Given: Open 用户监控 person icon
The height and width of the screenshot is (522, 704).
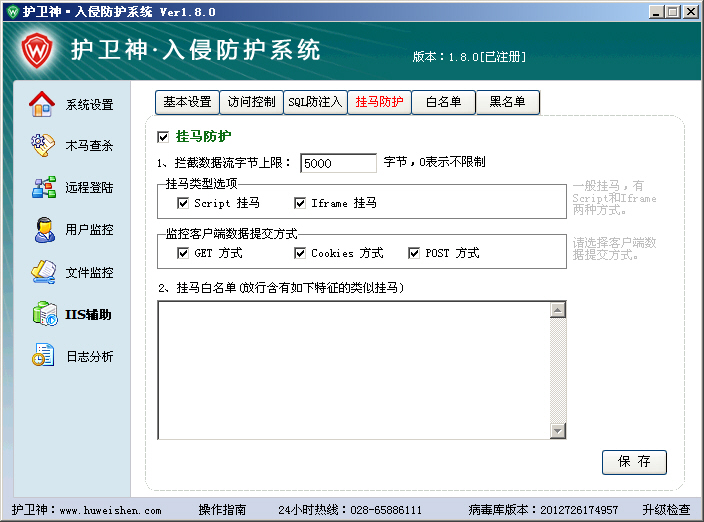Looking at the screenshot, I should click(x=44, y=229).
